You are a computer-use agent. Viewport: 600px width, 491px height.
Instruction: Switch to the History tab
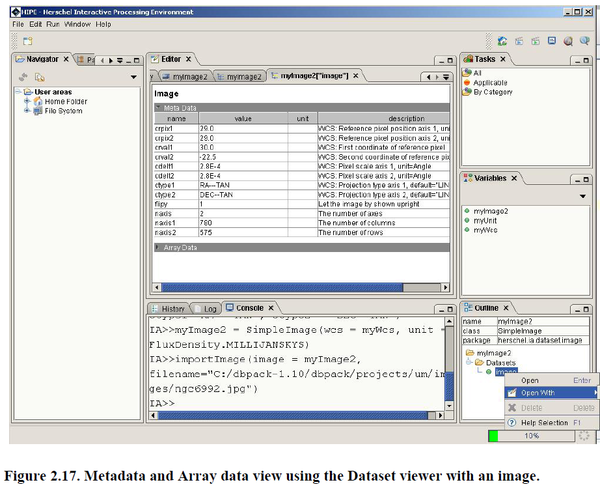click(169, 308)
